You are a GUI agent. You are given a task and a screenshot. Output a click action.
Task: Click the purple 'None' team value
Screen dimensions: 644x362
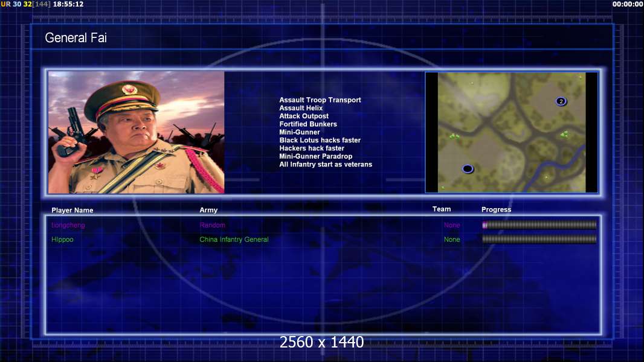click(x=452, y=225)
